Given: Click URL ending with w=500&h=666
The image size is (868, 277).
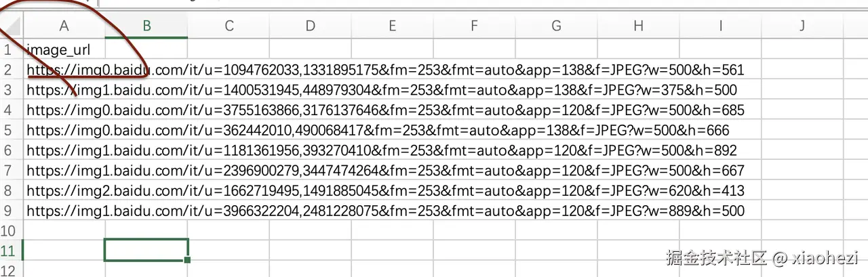Looking at the screenshot, I should click(378, 131).
